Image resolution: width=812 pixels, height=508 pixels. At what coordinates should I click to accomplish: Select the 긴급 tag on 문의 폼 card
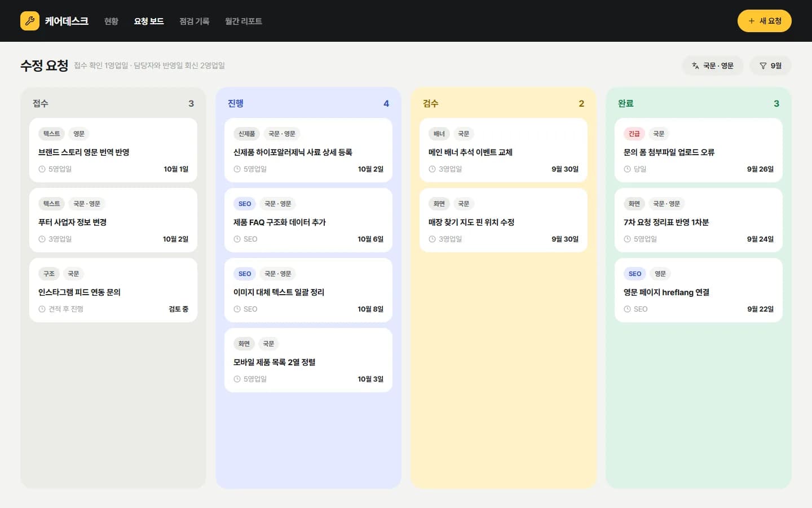[634, 134]
